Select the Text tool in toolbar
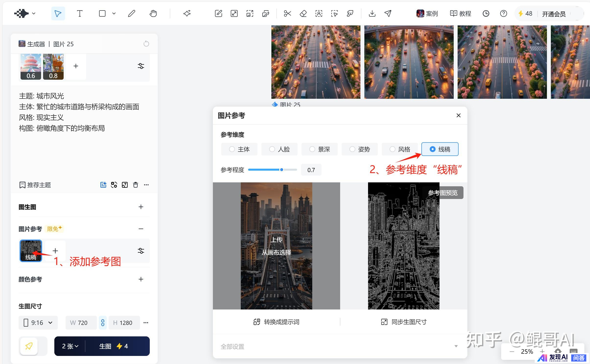Viewport: 590px width, 364px height. click(80, 13)
